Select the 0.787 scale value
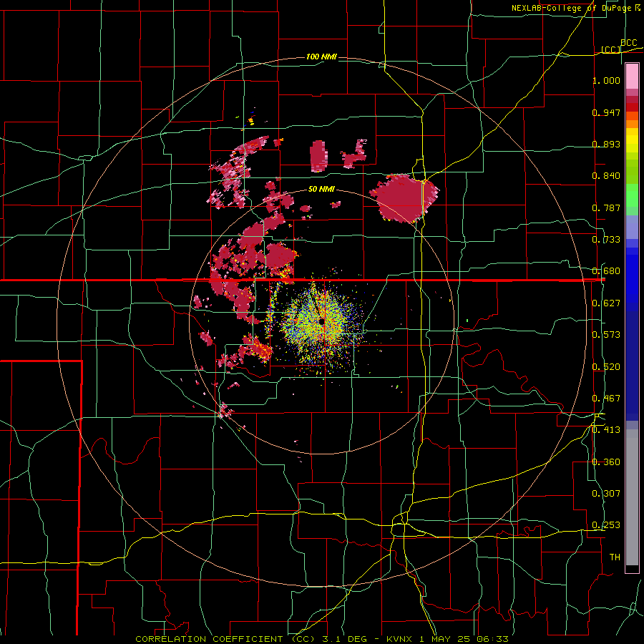The height and width of the screenshot is (644, 644). tap(606, 208)
